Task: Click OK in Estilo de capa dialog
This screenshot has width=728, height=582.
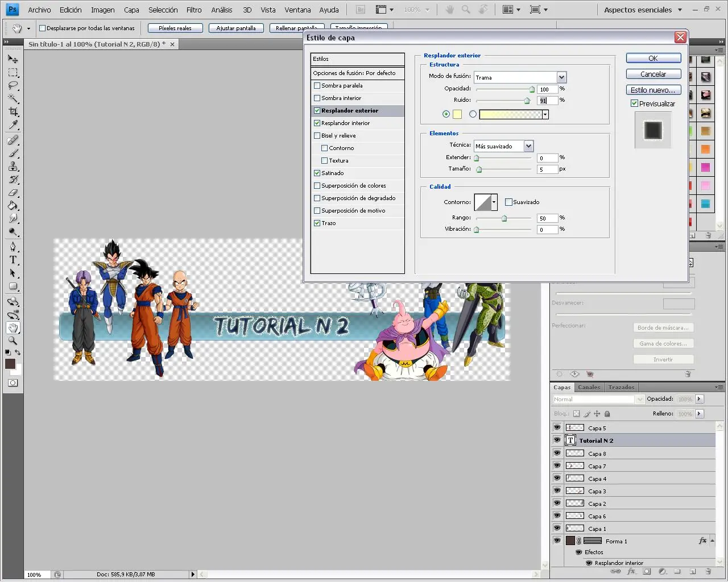Action: coord(653,59)
